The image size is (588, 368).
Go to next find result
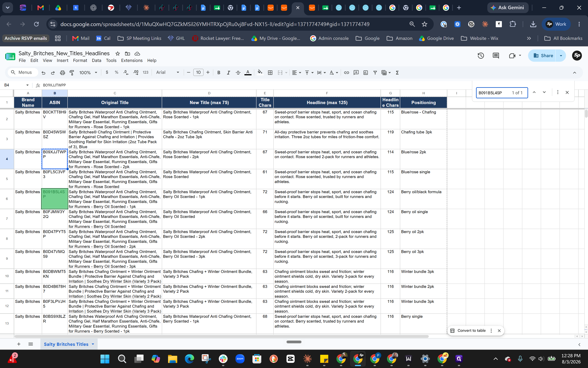pyautogui.click(x=544, y=92)
